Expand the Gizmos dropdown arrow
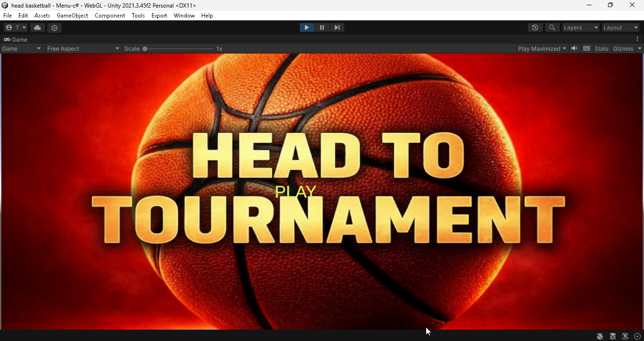The image size is (644, 341). (x=639, y=49)
